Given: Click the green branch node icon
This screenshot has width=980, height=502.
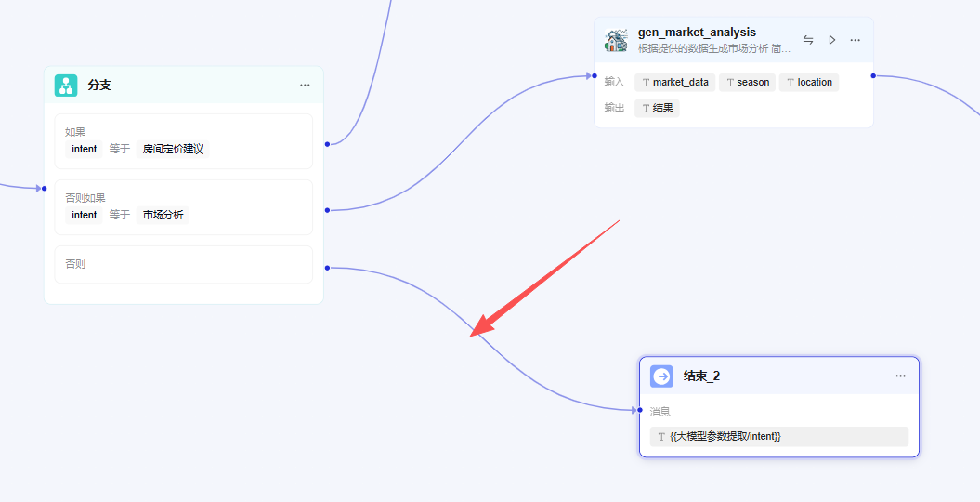Looking at the screenshot, I should (66, 86).
